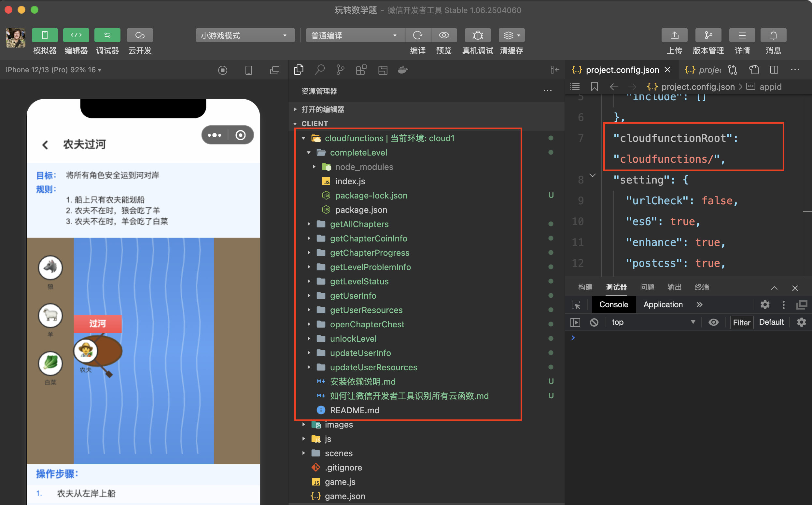This screenshot has width=812, height=505.
Task: Select the 终端 terminal tab
Action: [701, 287]
